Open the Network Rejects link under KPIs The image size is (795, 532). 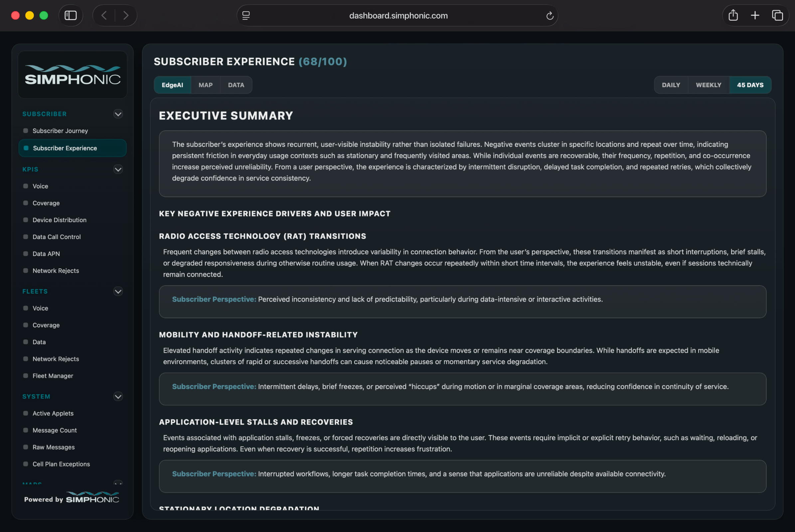tap(56, 271)
